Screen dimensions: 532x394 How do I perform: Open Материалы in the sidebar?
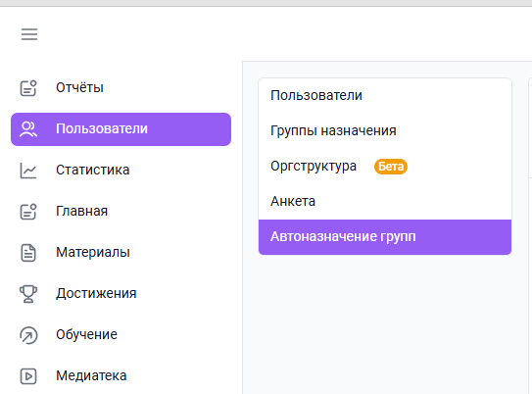pyautogui.click(x=93, y=252)
